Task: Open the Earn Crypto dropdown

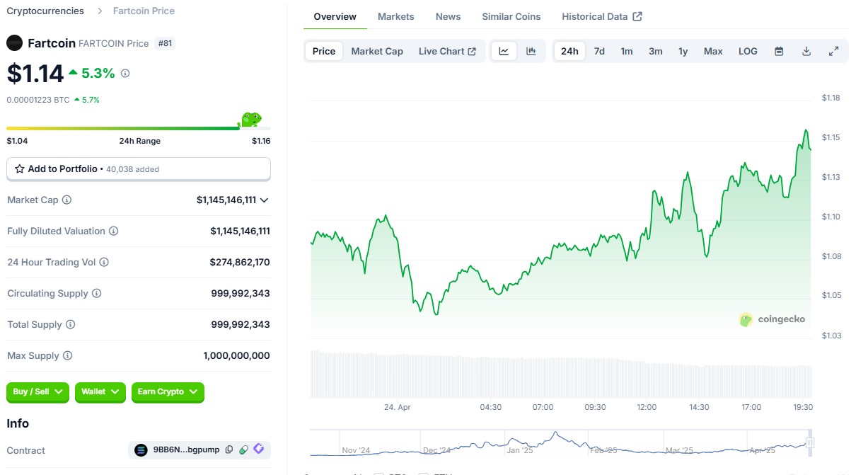Action: coord(168,392)
